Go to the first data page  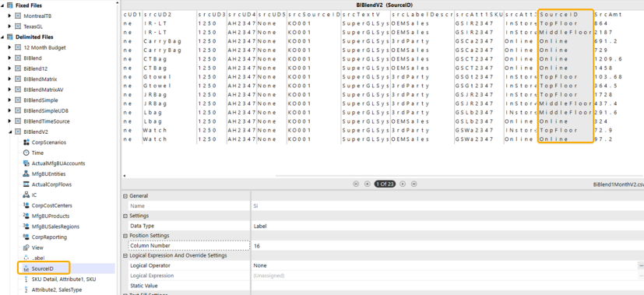(x=356, y=184)
